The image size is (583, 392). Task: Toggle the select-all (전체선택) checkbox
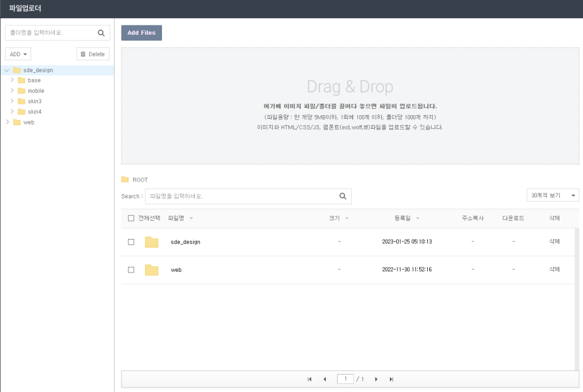[x=131, y=218]
